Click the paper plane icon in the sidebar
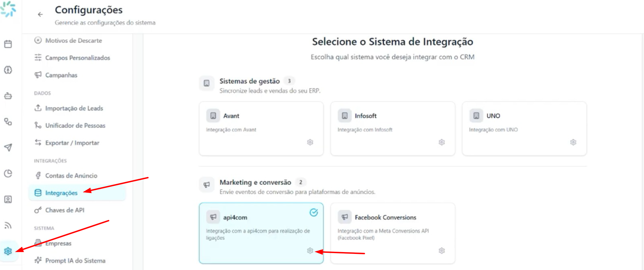Viewport: 644px width, 270px height. pos(8,147)
